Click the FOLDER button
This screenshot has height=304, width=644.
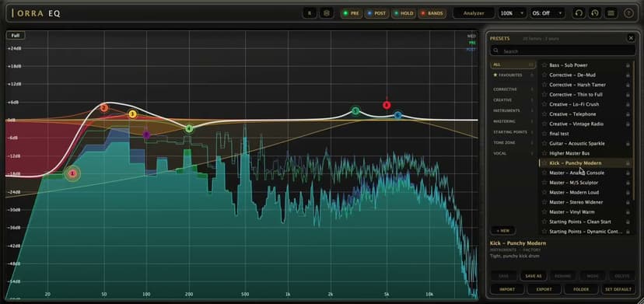point(581,289)
